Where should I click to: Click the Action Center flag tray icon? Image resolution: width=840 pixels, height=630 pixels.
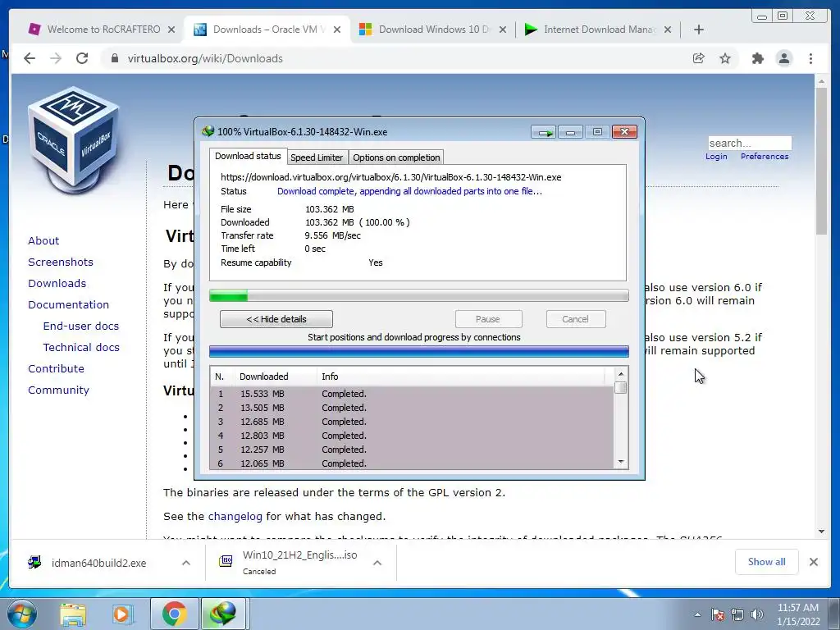[718, 614]
